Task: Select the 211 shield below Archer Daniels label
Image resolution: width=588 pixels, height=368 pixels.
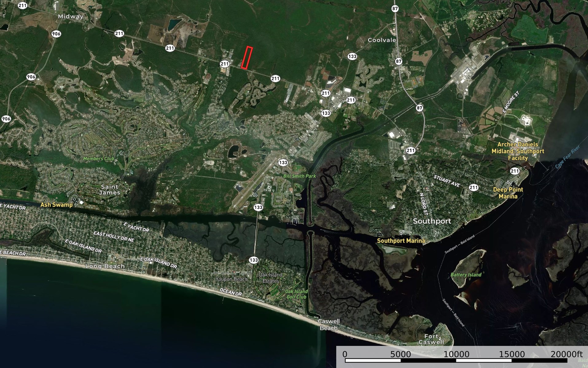Action: pos(515,171)
